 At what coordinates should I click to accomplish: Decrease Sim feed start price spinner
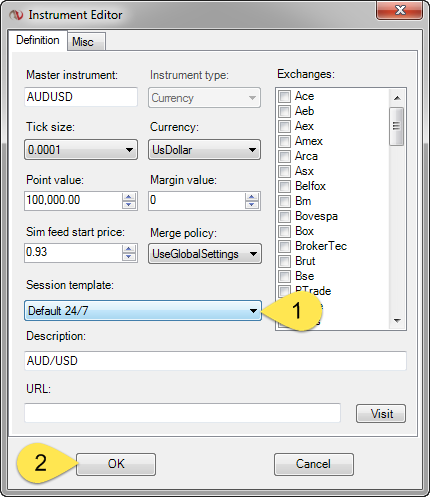(x=129, y=257)
